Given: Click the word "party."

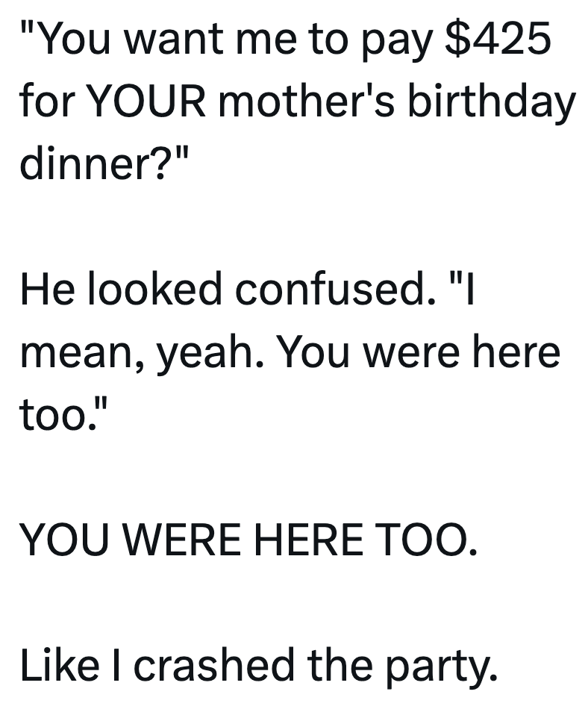Looking at the screenshot, I should tap(442, 665).
